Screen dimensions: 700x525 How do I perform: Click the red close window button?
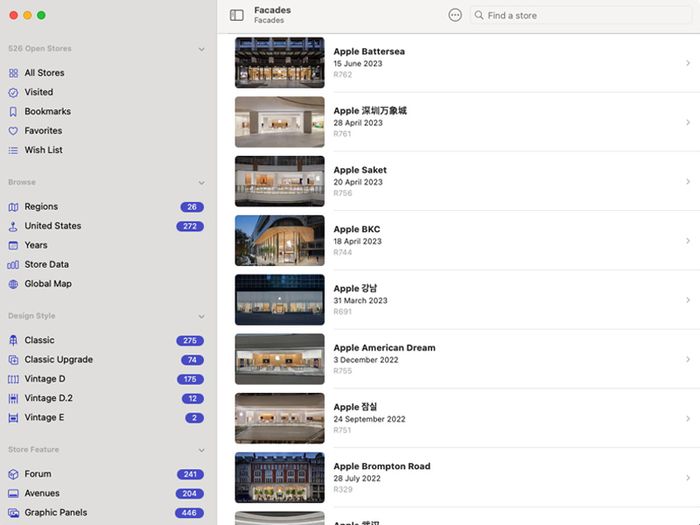14,16
